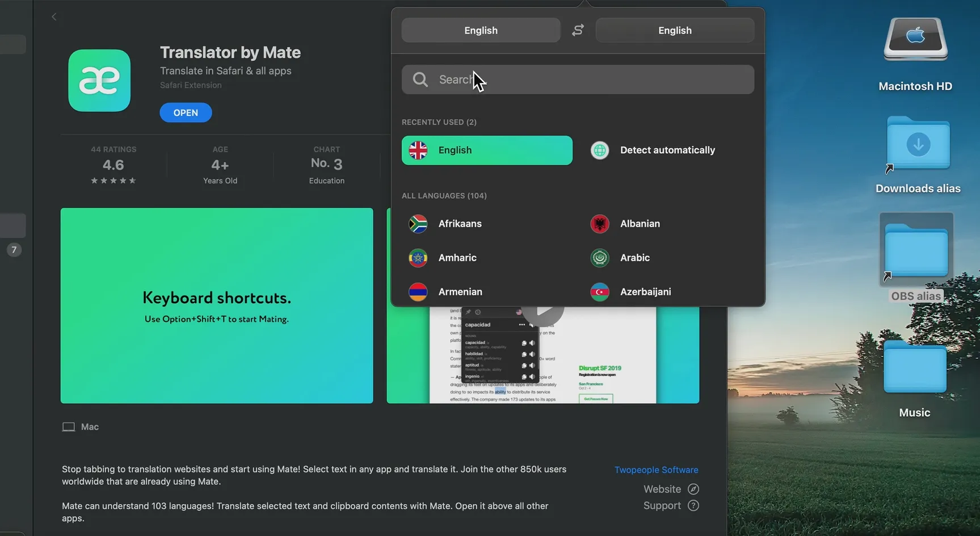Click the Website compass icon
Image resolution: width=980 pixels, height=536 pixels.
tap(693, 489)
